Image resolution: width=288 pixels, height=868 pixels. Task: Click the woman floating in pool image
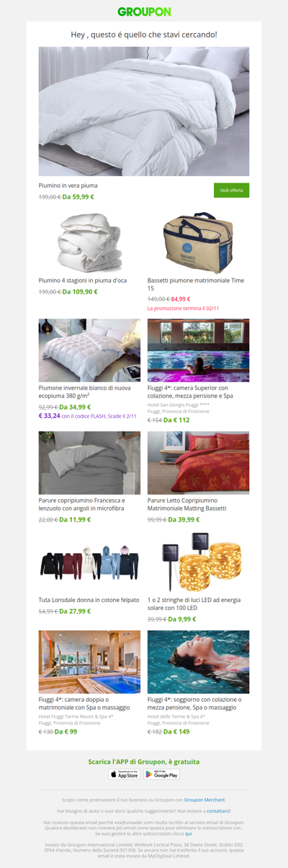(199, 662)
